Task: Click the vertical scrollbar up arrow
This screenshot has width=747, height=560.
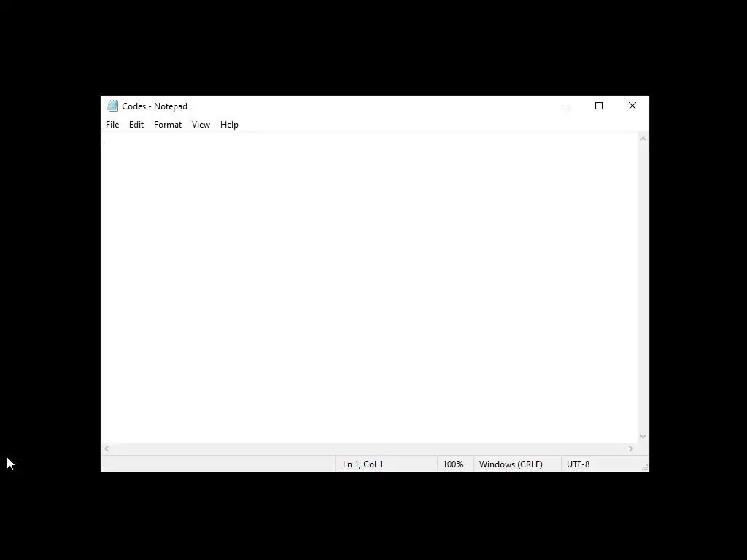Action: 643,139
